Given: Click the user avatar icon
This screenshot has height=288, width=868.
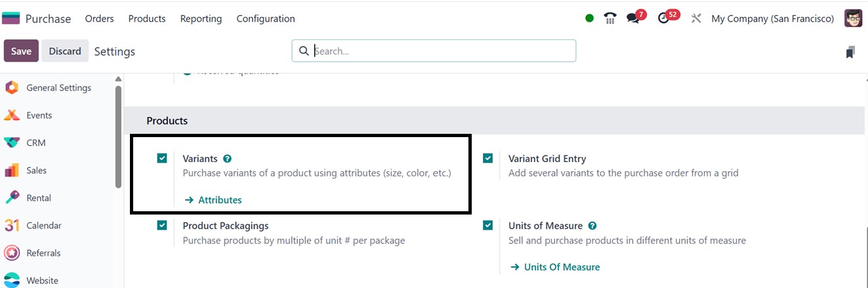Looking at the screenshot, I should [853, 18].
